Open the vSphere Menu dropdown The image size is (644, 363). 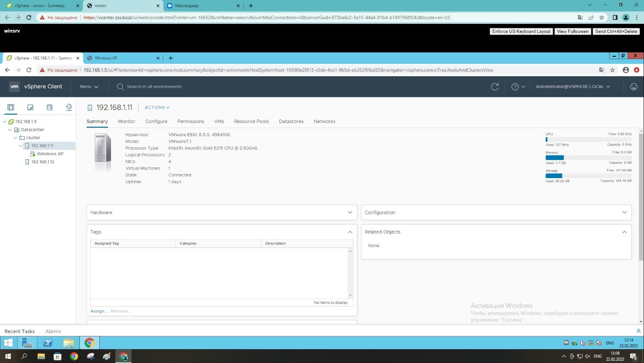point(89,87)
